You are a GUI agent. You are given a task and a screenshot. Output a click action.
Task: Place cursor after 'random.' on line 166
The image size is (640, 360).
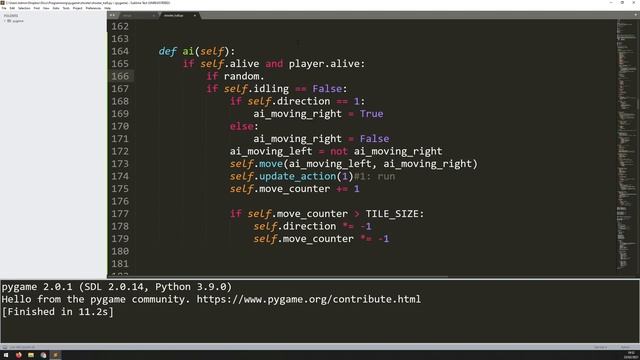(x=265, y=76)
